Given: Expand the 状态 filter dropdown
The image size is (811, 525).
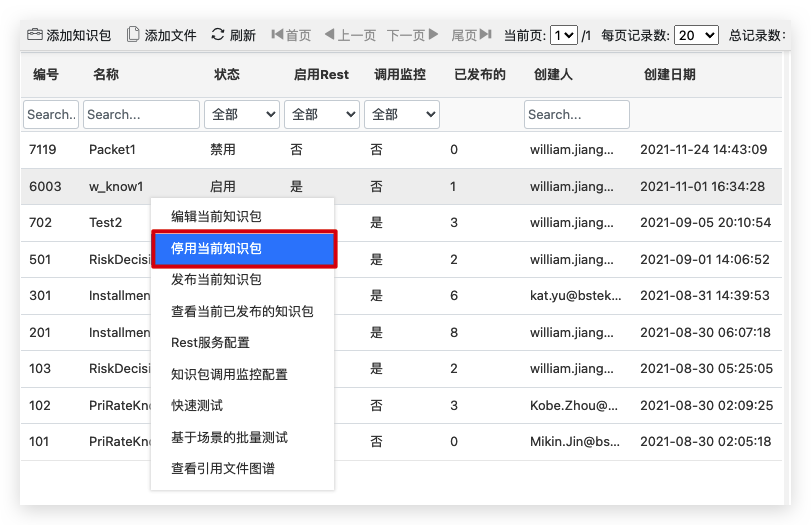Looking at the screenshot, I should [x=241, y=115].
